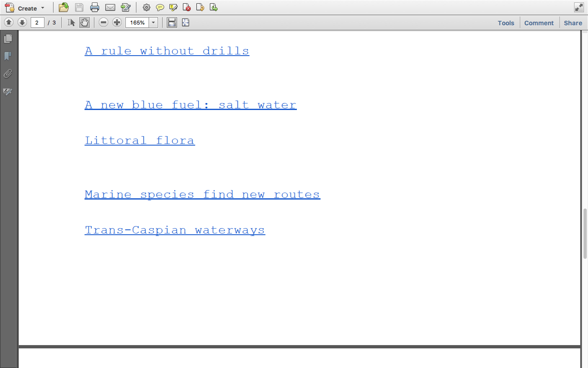Follow 'Marine species find new routes' link
Image resolution: width=588 pixels, height=368 pixels.
pyautogui.click(x=202, y=195)
